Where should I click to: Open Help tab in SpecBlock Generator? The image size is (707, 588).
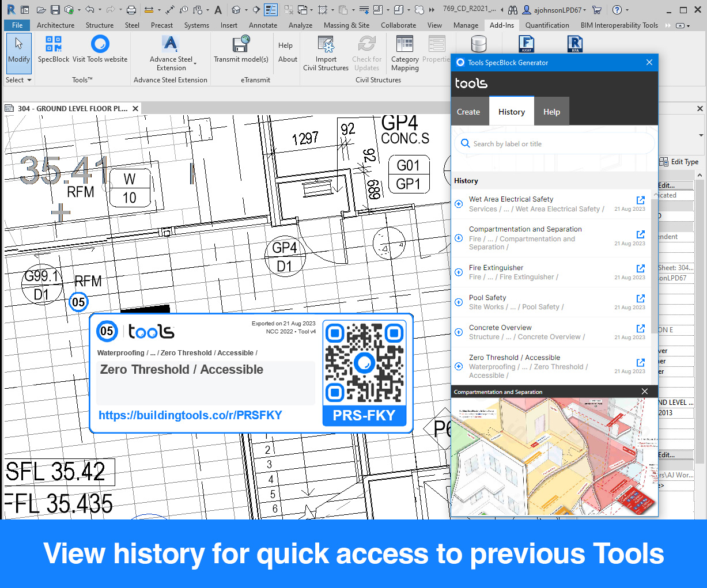click(x=551, y=112)
